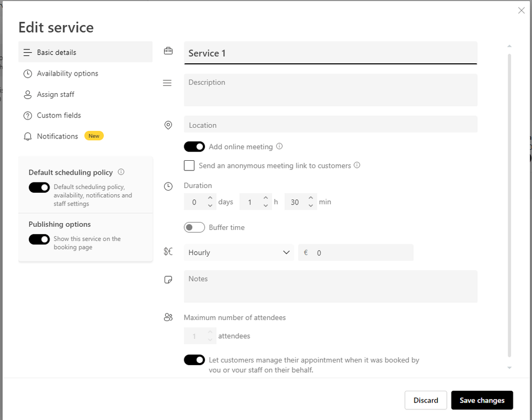Click the Description text area

[331, 90]
